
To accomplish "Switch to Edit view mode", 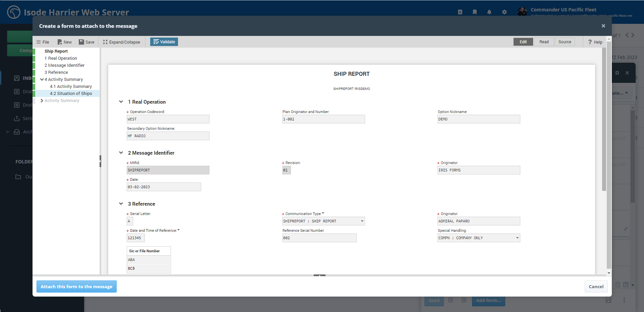I will click(523, 42).
